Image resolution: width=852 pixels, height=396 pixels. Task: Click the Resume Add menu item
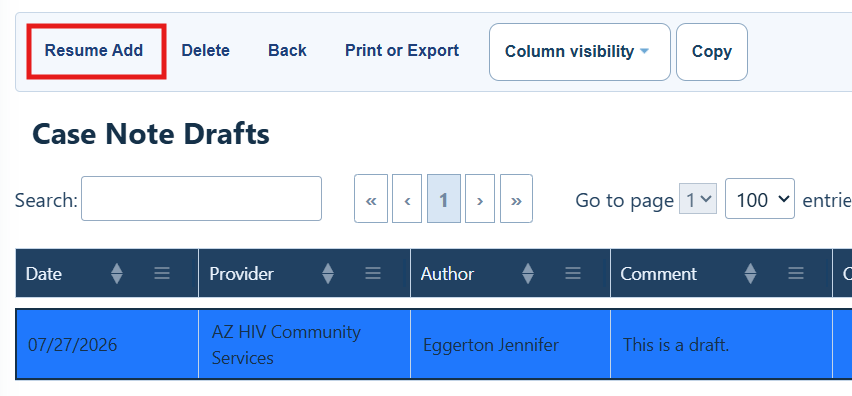click(96, 51)
